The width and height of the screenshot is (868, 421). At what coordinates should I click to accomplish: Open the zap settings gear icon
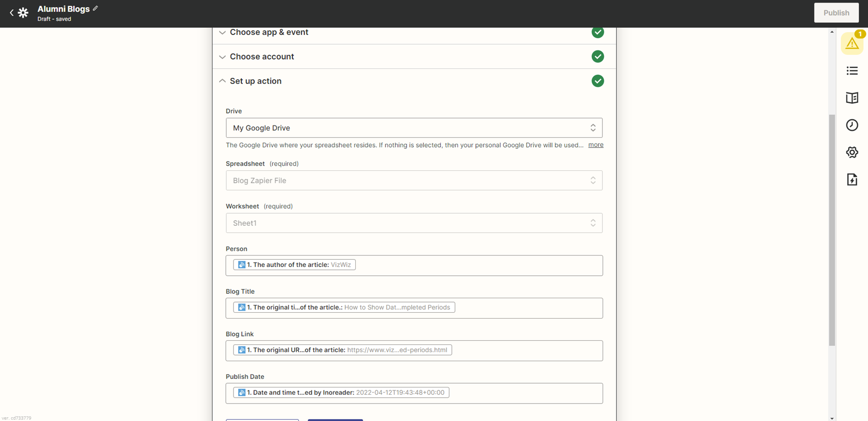852,152
